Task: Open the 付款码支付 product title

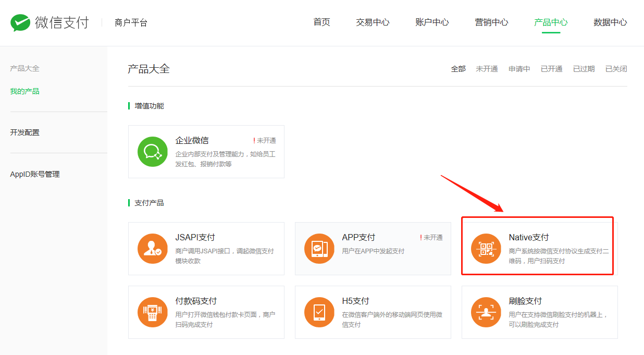Action: (x=196, y=301)
